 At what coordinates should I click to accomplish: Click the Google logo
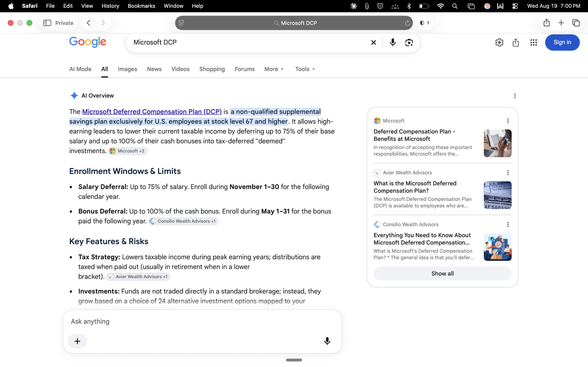(x=88, y=42)
